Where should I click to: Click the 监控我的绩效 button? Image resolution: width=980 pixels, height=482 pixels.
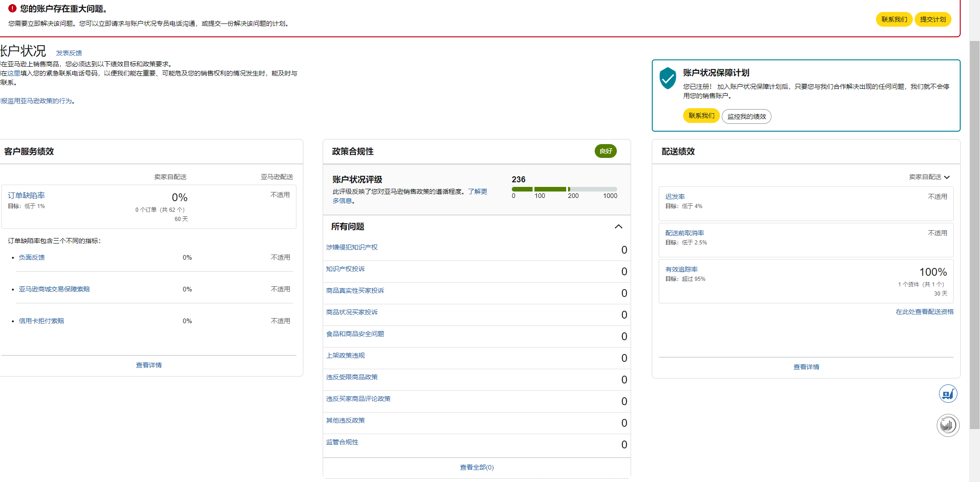click(x=746, y=116)
